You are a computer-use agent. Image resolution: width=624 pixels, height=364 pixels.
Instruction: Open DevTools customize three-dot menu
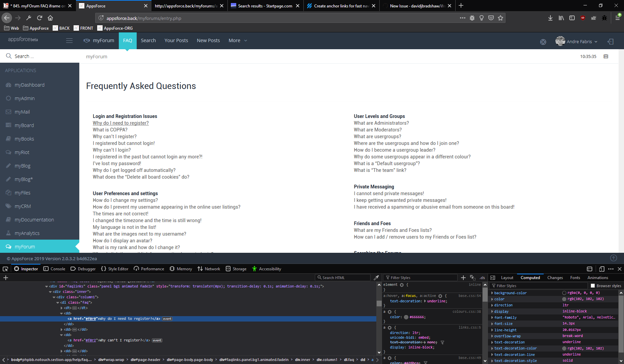(611, 269)
